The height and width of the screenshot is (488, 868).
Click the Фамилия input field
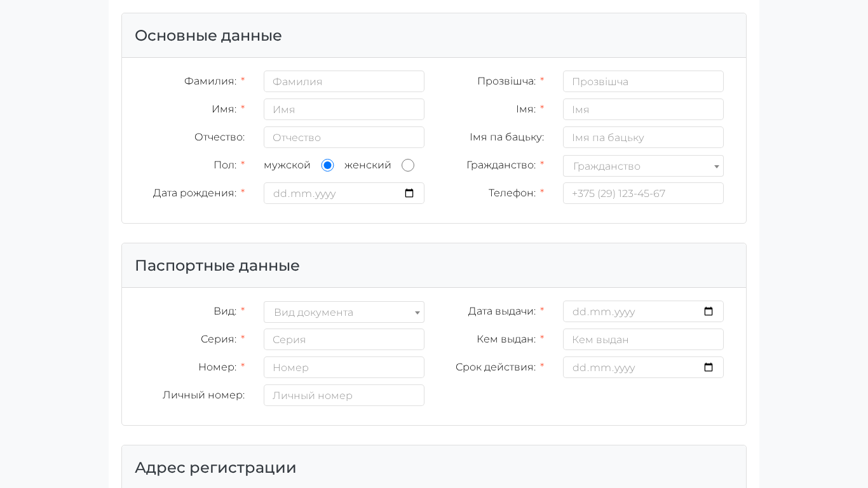[x=344, y=81]
